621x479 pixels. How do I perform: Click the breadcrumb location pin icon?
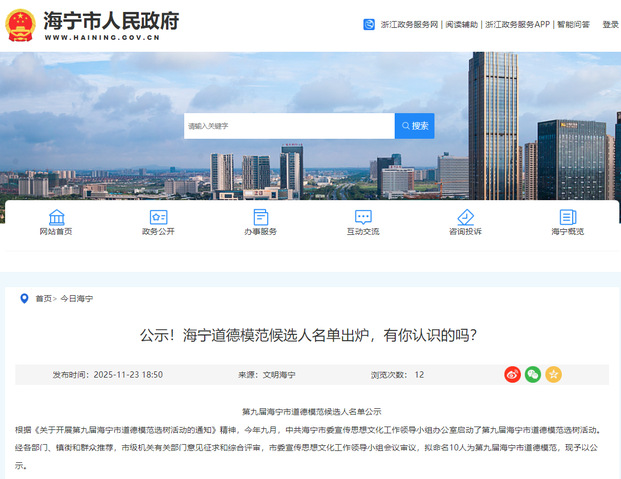[x=24, y=298]
